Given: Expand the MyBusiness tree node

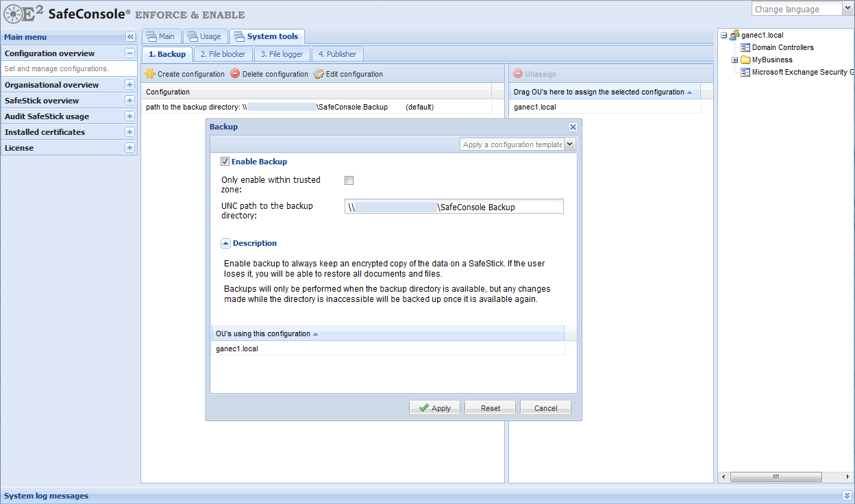Looking at the screenshot, I should point(735,60).
